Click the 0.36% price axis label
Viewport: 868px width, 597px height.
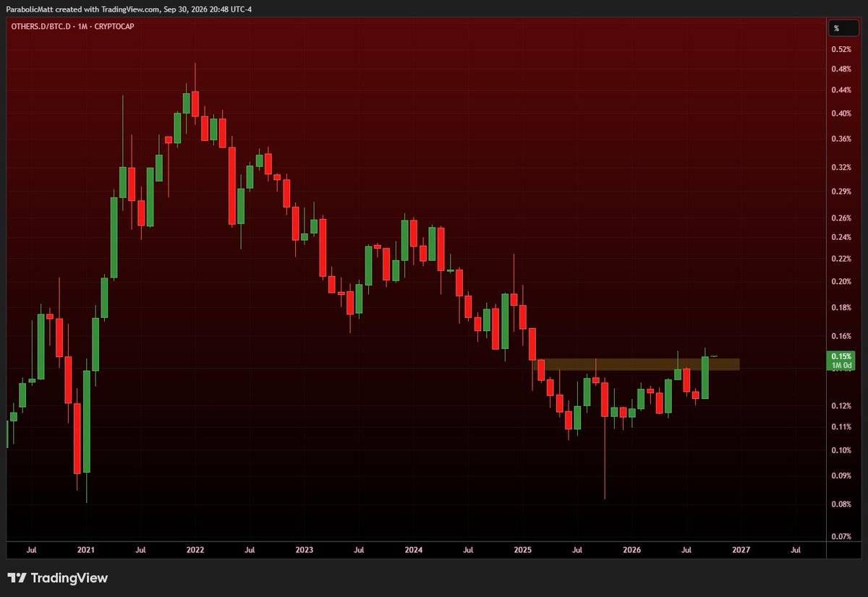click(x=841, y=139)
